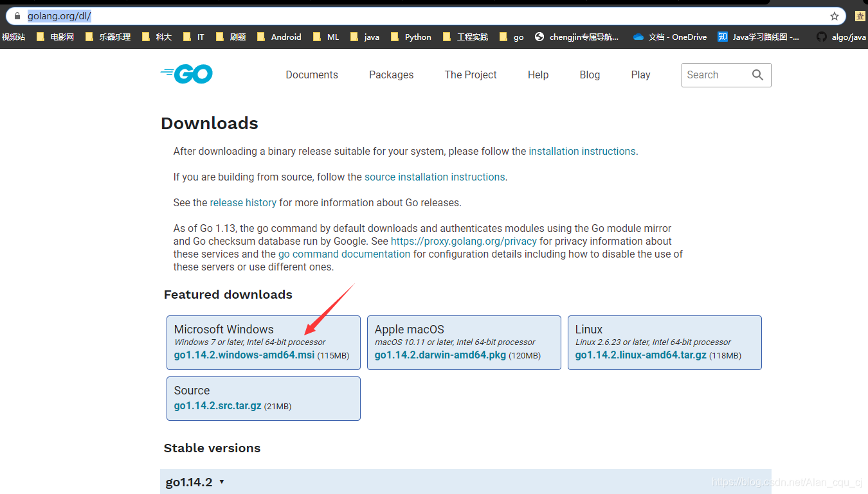Open the 文档 - OneDrive bookmark
Screen dimensions: 868x494
(x=670, y=37)
